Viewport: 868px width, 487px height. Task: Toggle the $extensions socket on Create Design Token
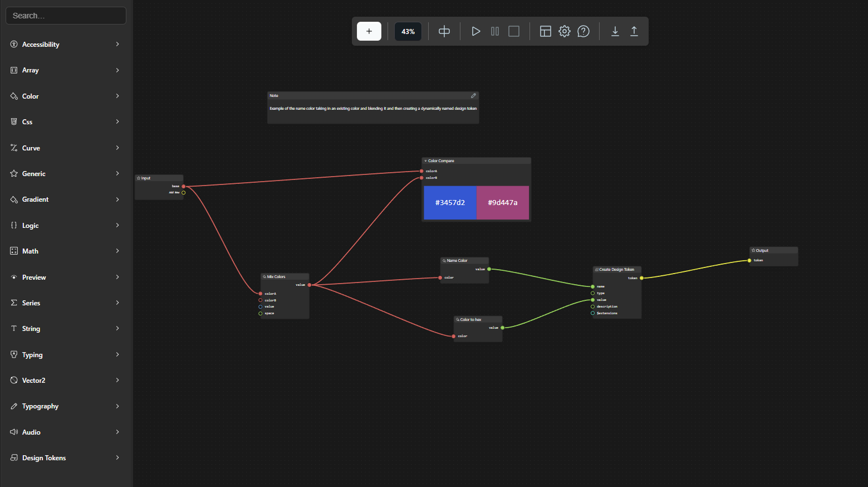[591, 313]
